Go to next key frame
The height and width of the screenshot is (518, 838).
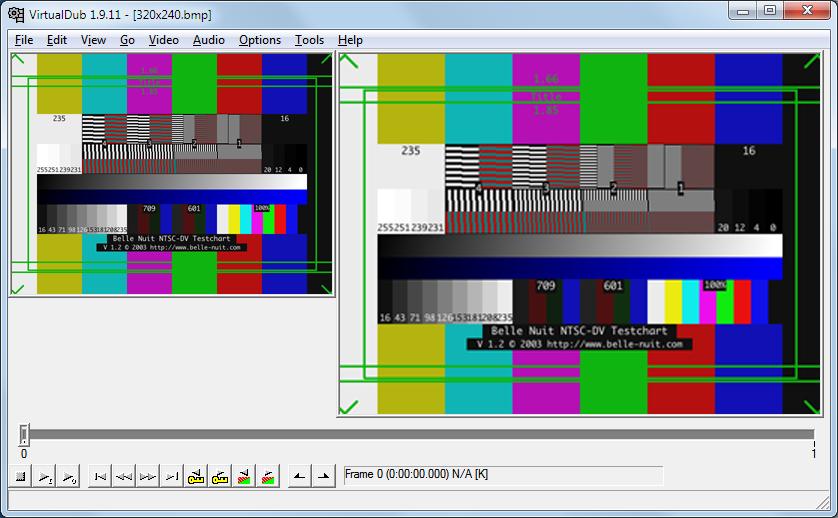click(x=220, y=476)
